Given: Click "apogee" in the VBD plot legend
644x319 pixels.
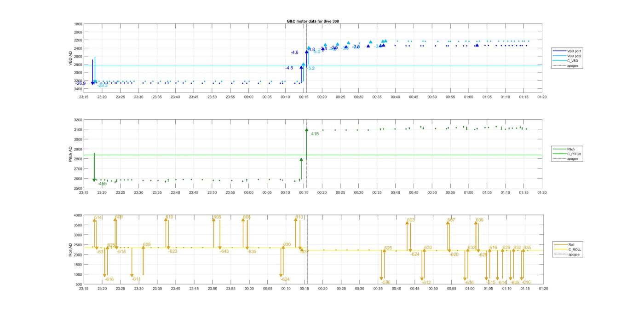Looking at the screenshot, I should tap(565, 66).
